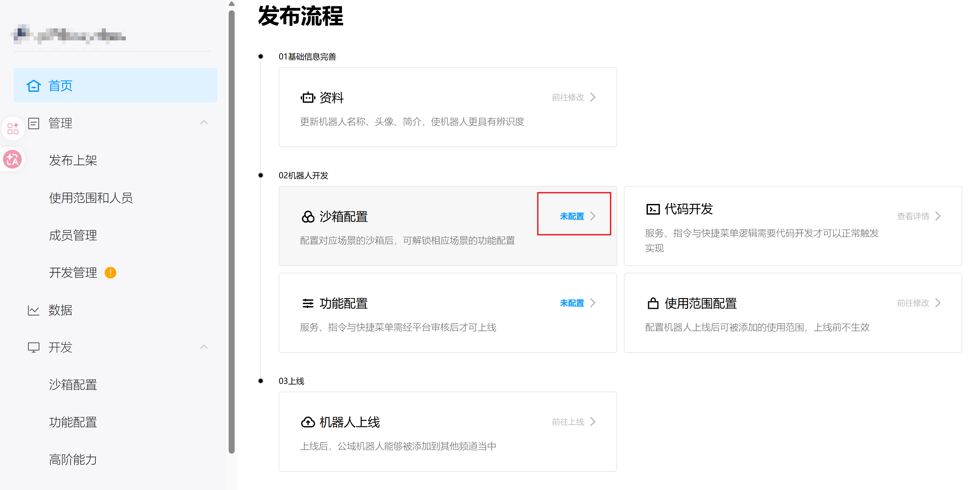Click 查看详情 on 代码开发 card
The width and height of the screenshot is (980, 490).
(913, 216)
